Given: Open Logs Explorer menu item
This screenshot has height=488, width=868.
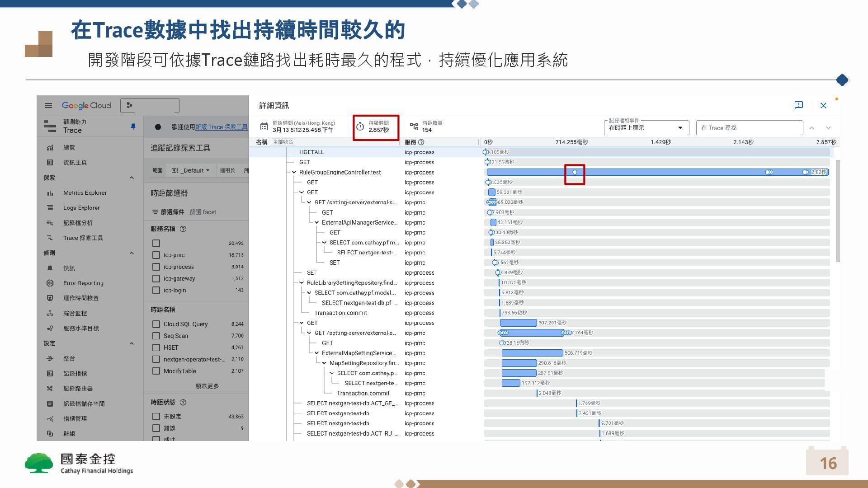Looking at the screenshot, I should 81,208.
